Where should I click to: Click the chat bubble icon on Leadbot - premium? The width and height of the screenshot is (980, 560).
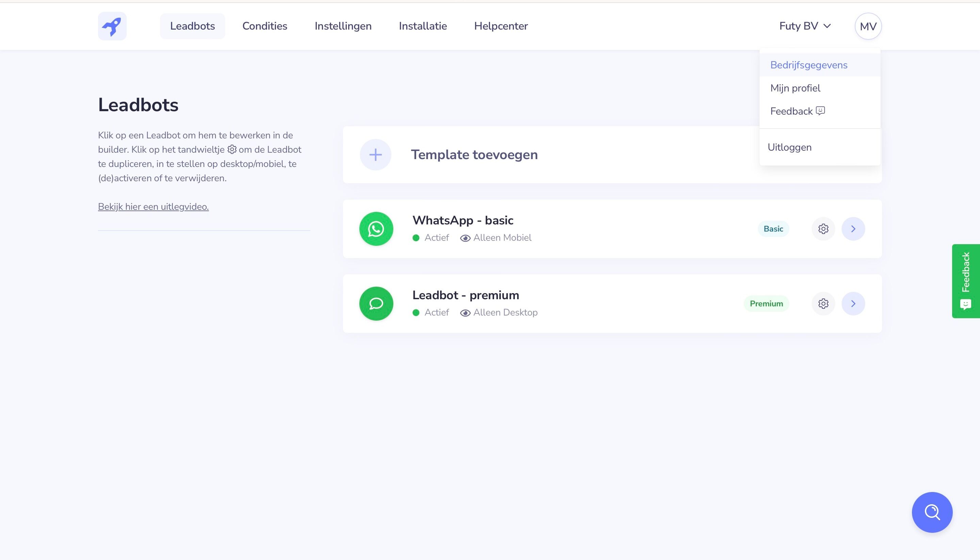376,304
